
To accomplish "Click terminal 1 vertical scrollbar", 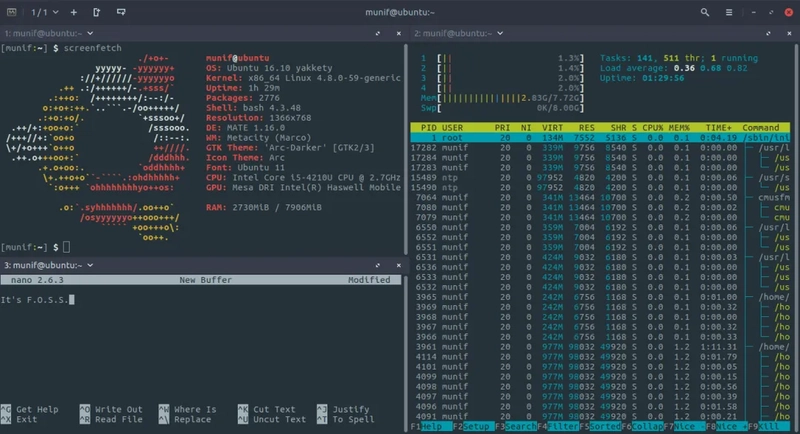I will pos(406,149).
